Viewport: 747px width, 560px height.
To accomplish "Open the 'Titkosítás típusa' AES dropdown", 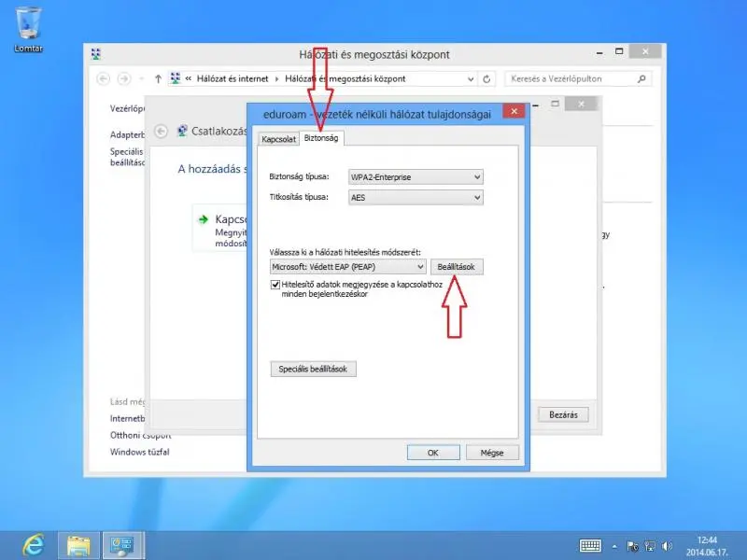I will 415,198.
